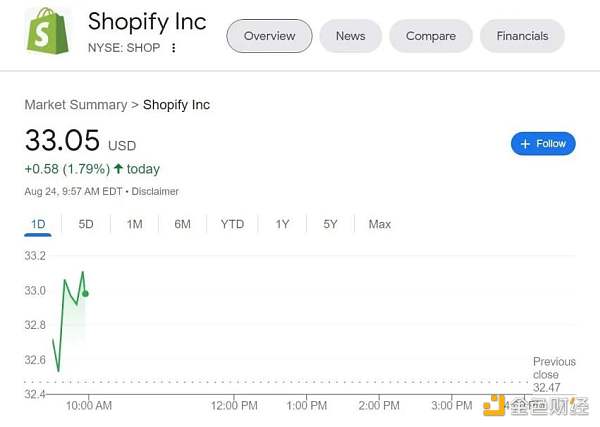Screen dimensions: 600x427
Task: Click the Follow button
Action: pyautogui.click(x=543, y=144)
